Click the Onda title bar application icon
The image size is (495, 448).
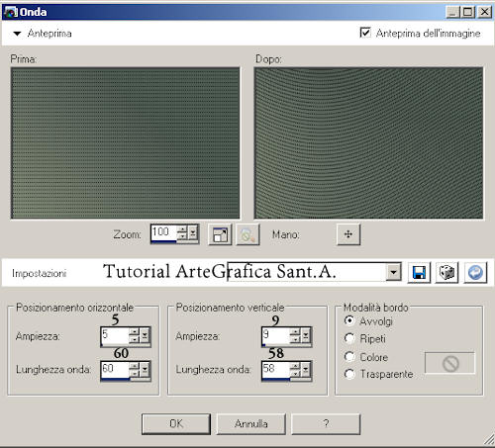click(x=10, y=12)
